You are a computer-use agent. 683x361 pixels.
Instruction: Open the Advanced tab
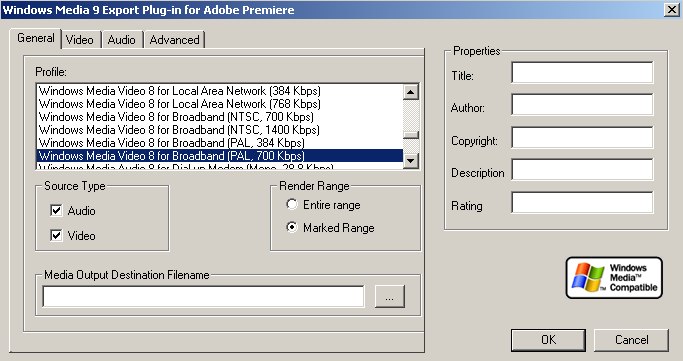174,40
